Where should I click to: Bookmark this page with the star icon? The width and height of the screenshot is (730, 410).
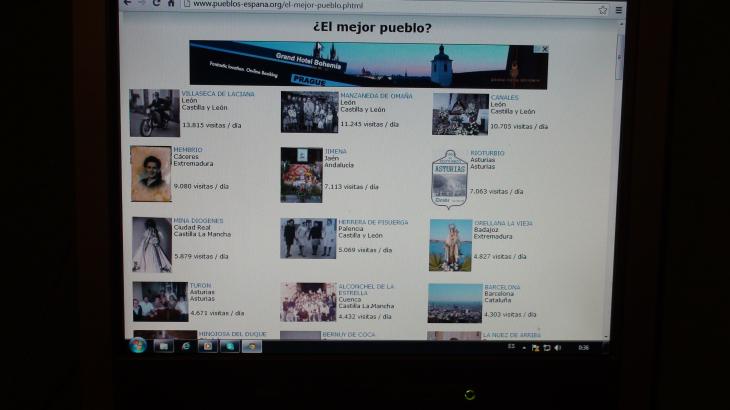(602, 9)
